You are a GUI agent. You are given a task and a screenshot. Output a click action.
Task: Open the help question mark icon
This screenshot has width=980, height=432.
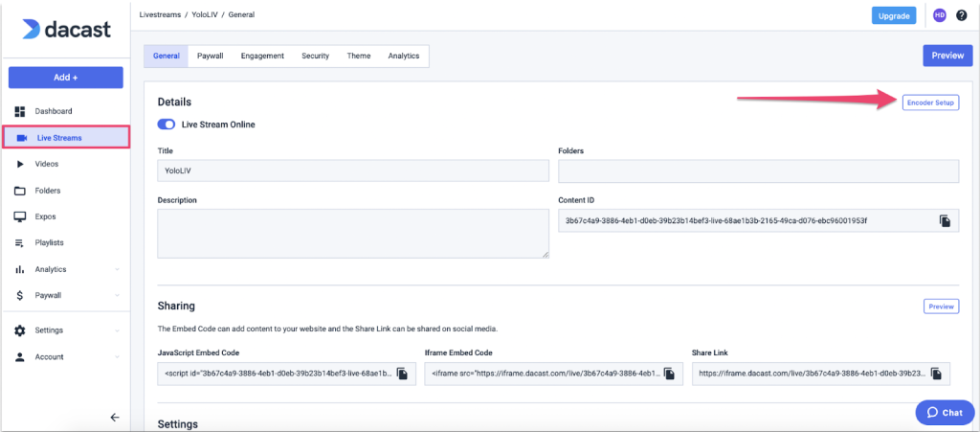click(x=961, y=15)
